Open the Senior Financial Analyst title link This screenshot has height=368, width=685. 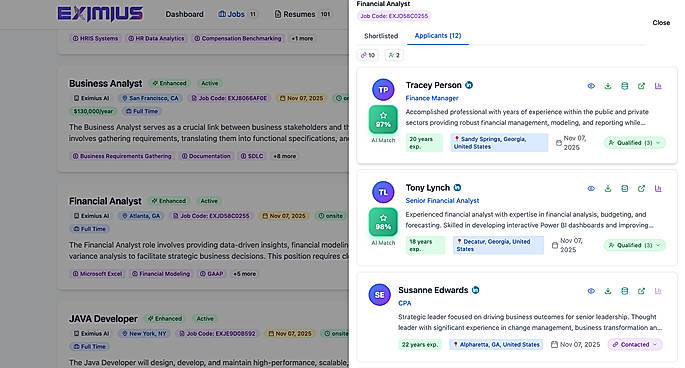(x=442, y=201)
